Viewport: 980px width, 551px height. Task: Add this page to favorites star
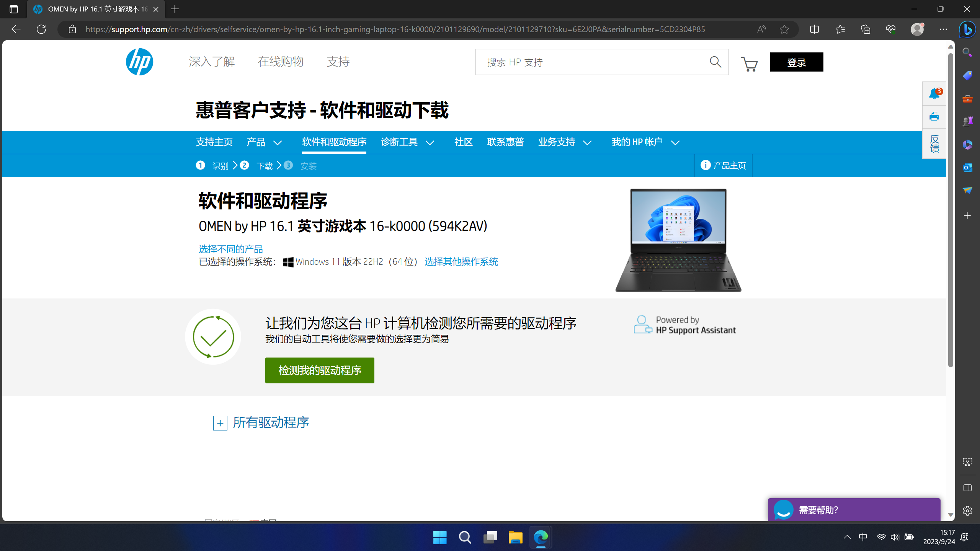784,29
